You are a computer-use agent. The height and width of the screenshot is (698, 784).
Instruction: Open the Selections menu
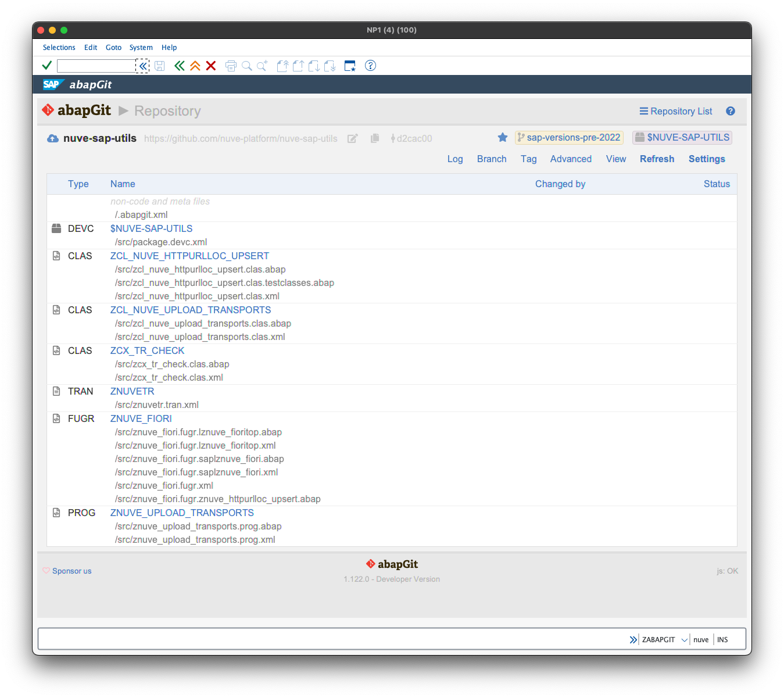59,48
